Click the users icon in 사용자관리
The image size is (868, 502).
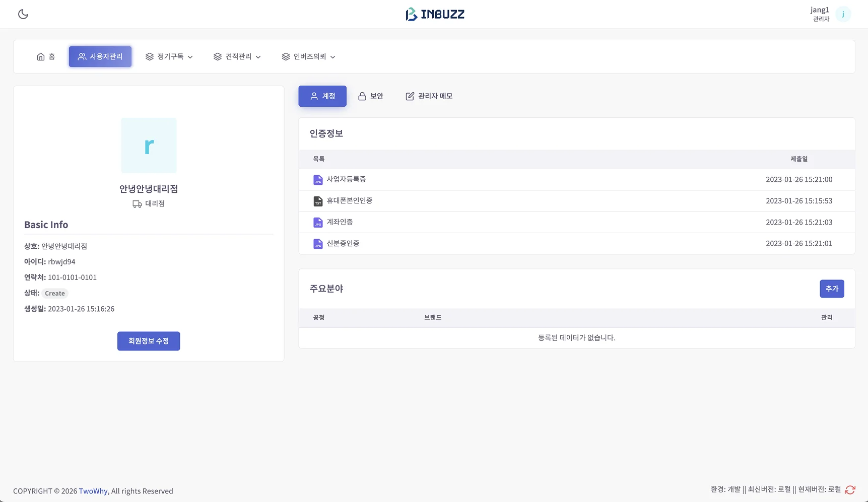(x=82, y=57)
